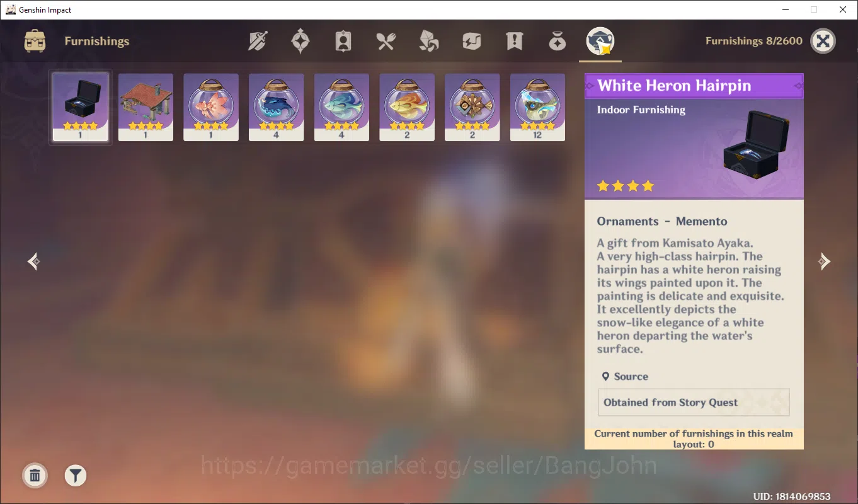Close the Genshin Impact window
858x504 pixels.
[x=843, y=9]
